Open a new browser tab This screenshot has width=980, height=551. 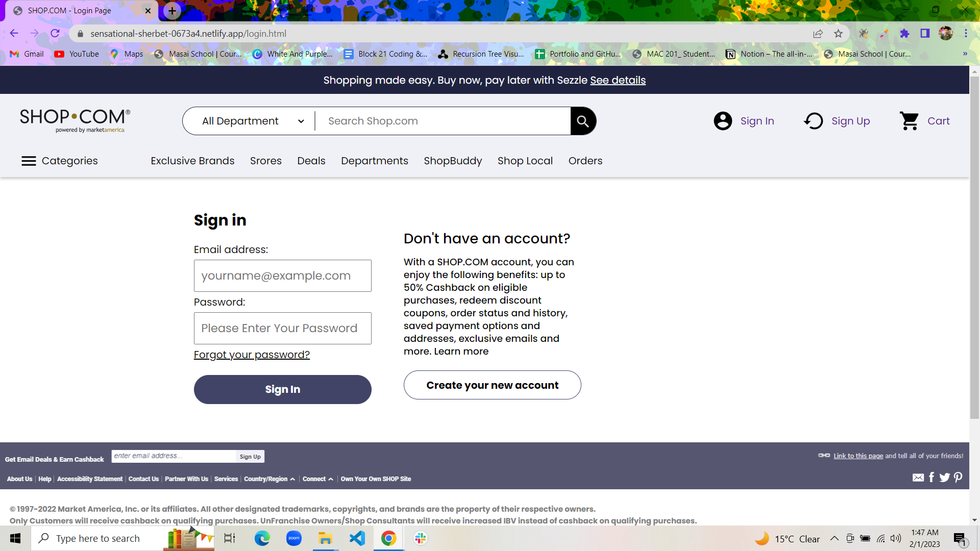(x=173, y=11)
